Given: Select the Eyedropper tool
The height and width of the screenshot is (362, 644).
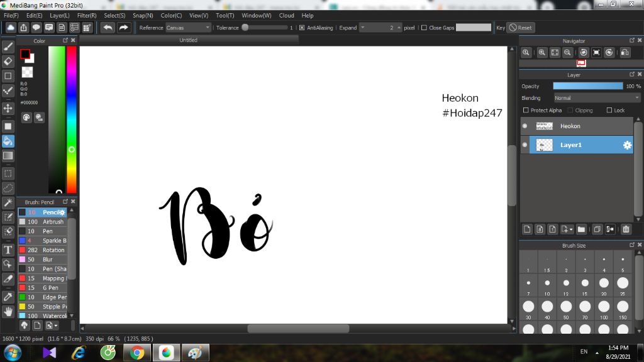Looking at the screenshot, I should tap(8, 297).
